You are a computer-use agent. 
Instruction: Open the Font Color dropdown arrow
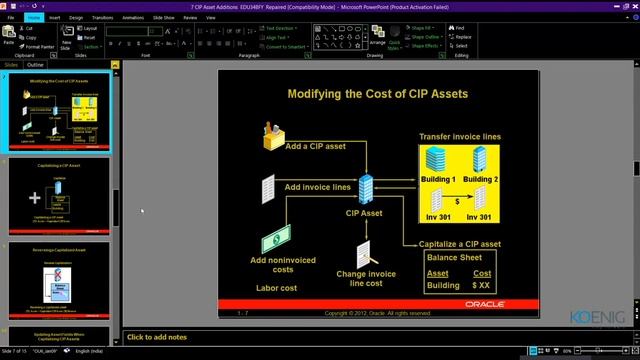[190, 43]
